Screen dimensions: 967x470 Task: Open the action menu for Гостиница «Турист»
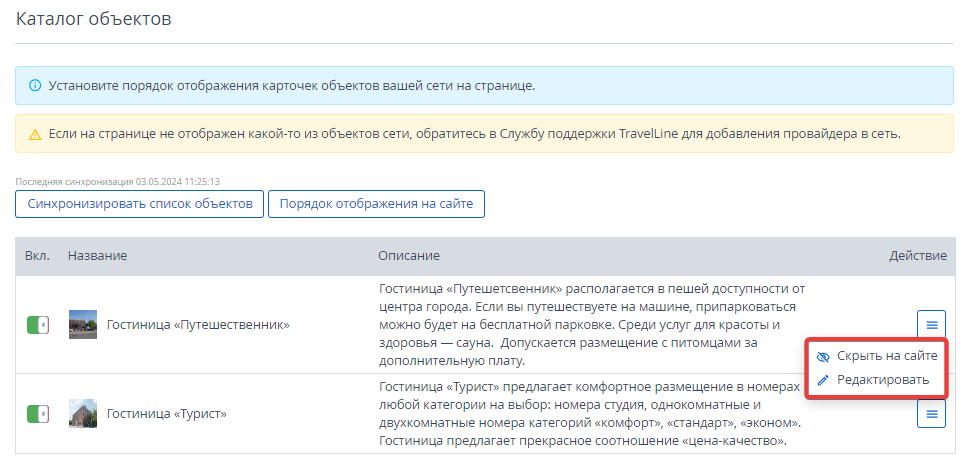click(931, 413)
